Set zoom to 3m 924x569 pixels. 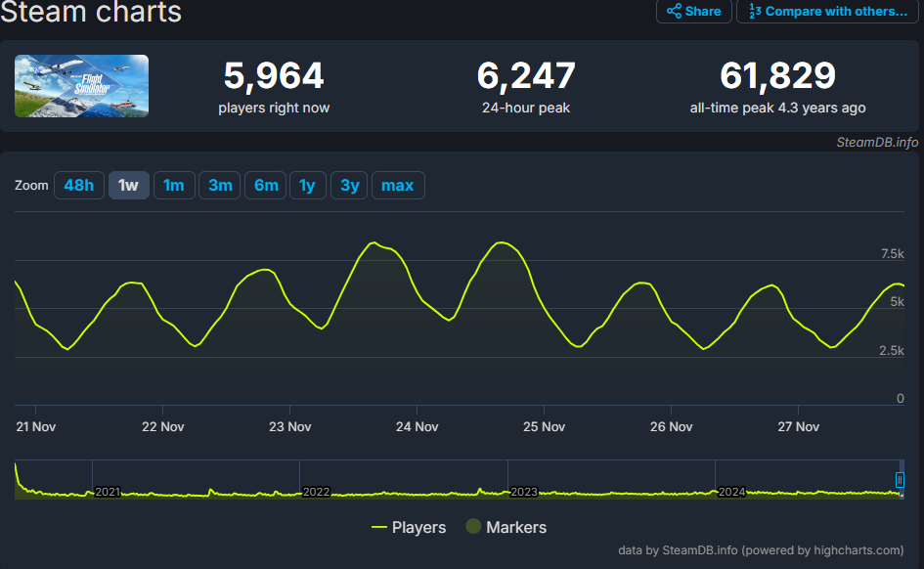coord(220,186)
